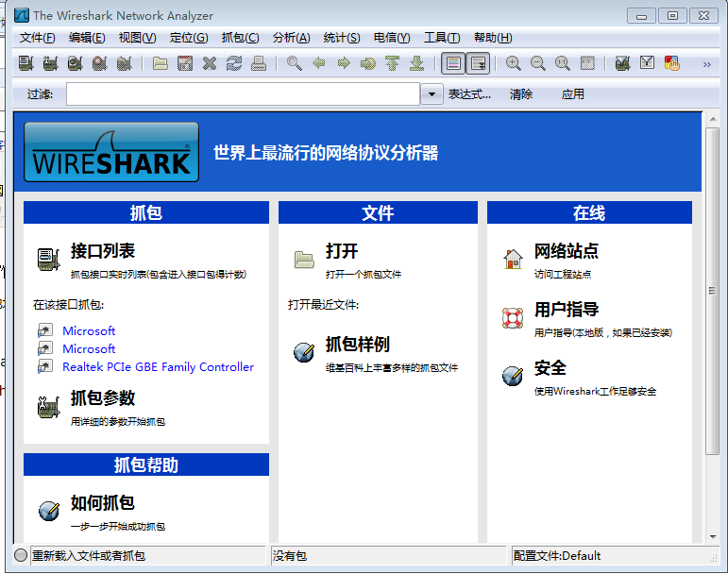Open the 帮助(H) menu
728x574 pixels.
[493, 38]
